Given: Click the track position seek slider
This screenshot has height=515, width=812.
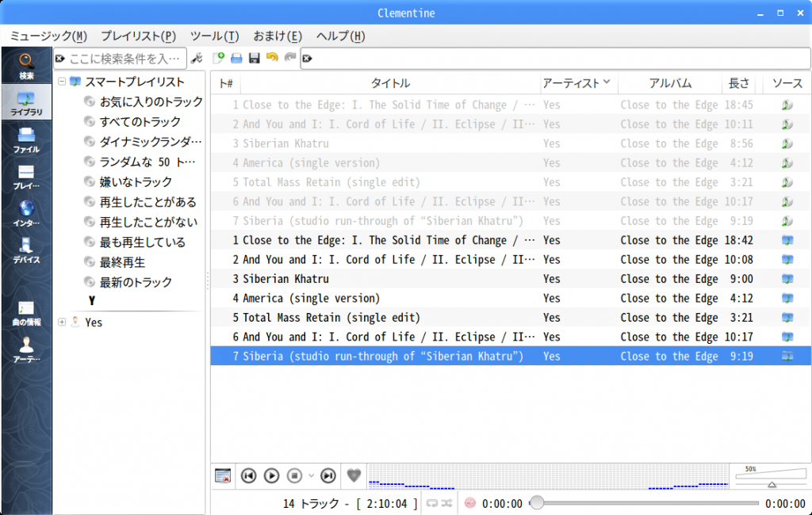Looking at the screenshot, I should 646,503.
